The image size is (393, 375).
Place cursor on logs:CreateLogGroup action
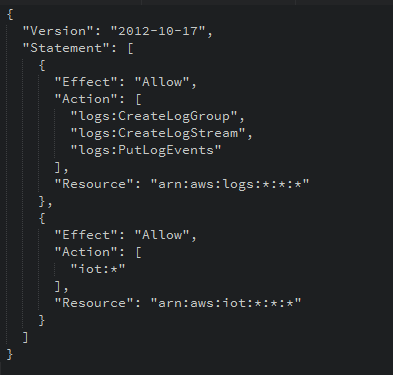pos(154,116)
